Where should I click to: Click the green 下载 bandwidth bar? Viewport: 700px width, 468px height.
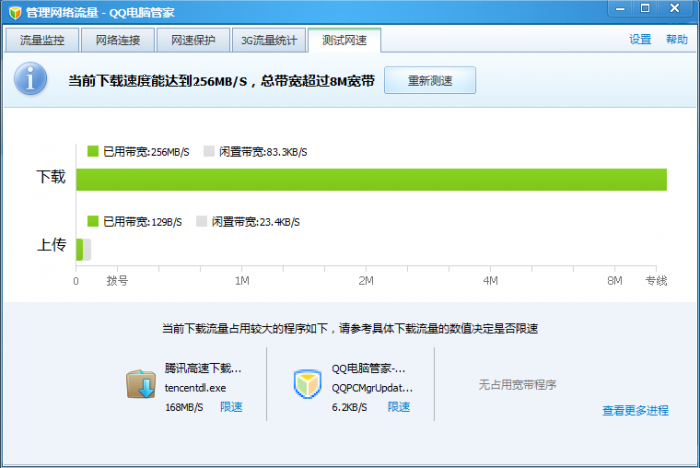371,180
